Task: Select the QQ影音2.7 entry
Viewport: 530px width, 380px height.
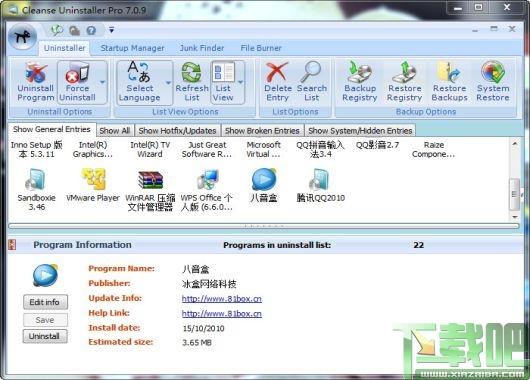Action: click(377, 145)
